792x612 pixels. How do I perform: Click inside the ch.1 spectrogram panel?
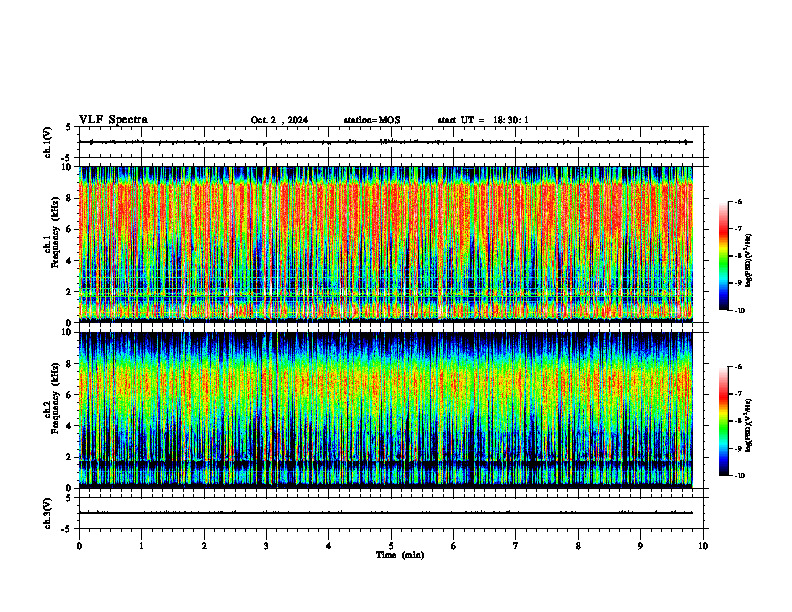click(x=386, y=244)
